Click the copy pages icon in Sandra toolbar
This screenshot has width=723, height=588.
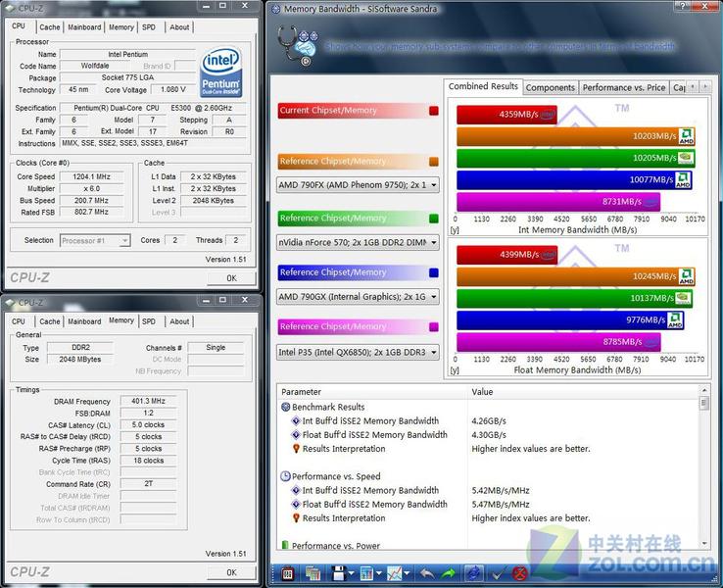(313, 573)
